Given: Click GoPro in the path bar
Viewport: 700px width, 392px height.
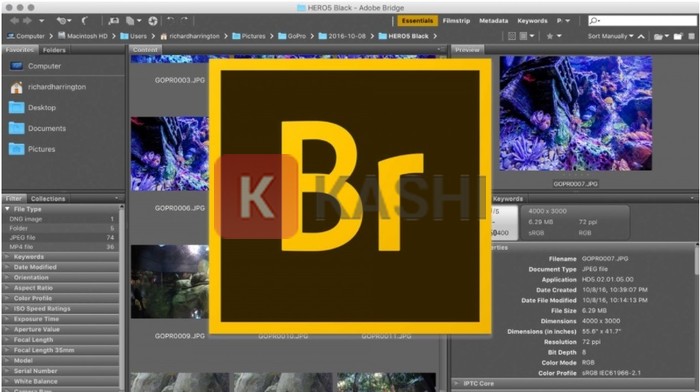Looking at the screenshot, I should coord(292,36).
